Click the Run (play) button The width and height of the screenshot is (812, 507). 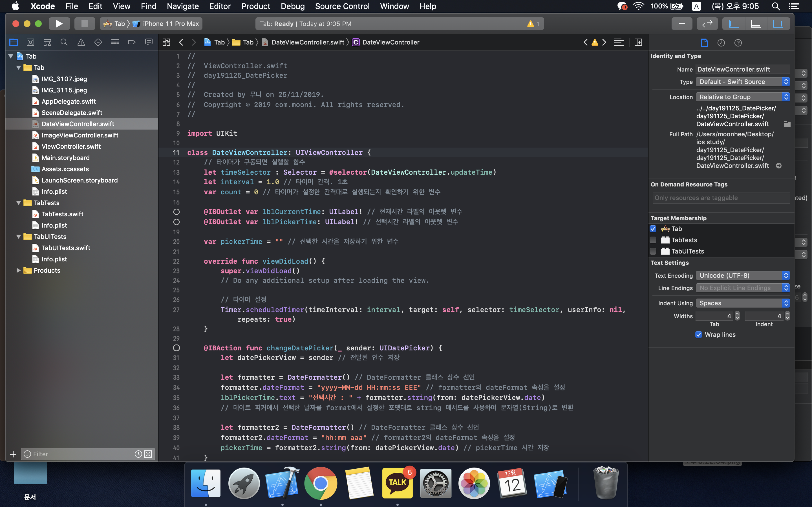click(x=59, y=23)
